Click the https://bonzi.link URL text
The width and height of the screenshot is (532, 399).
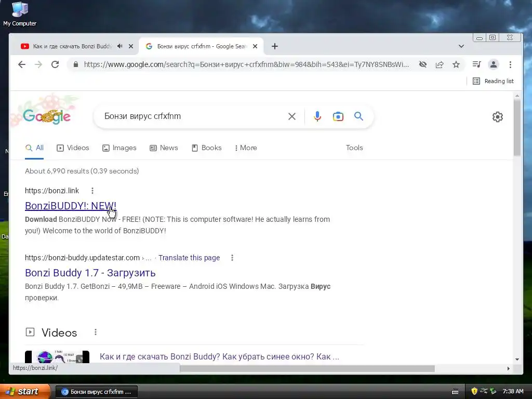click(52, 191)
